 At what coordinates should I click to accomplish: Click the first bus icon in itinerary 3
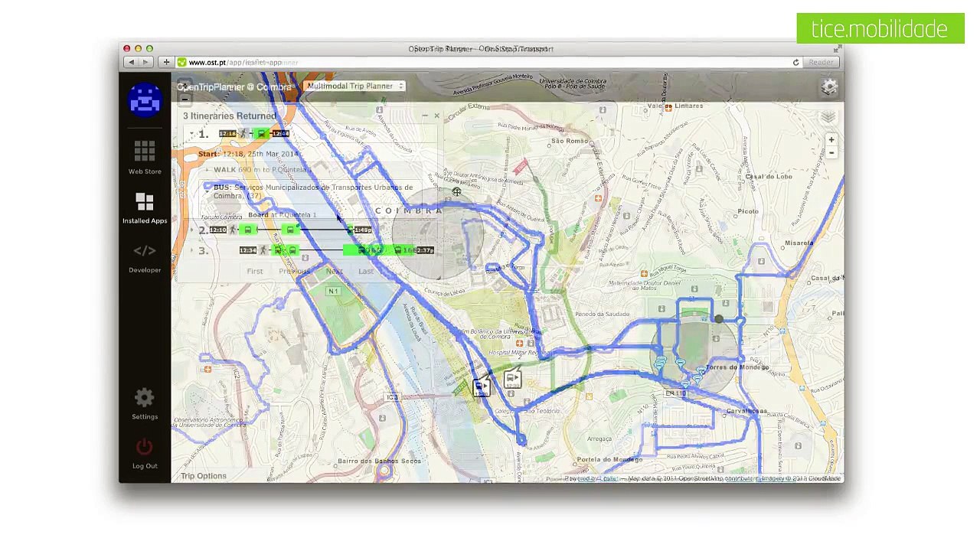278,250
